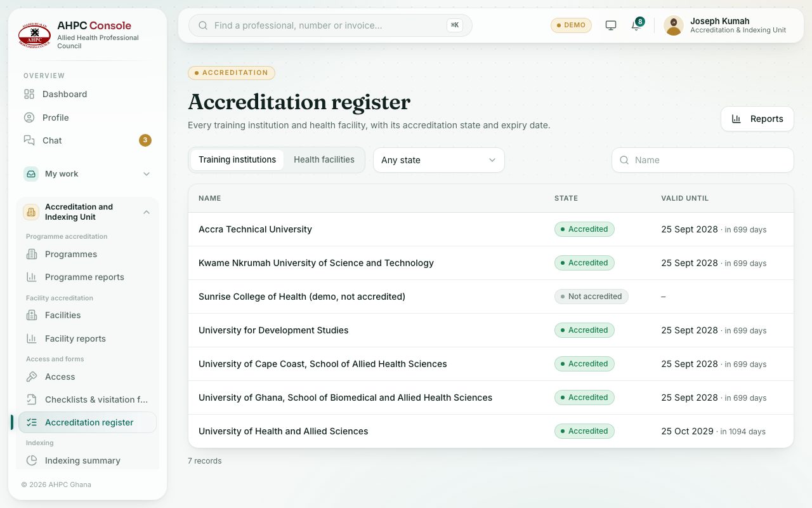Click the Facilities building icon

tap(32, 315)
